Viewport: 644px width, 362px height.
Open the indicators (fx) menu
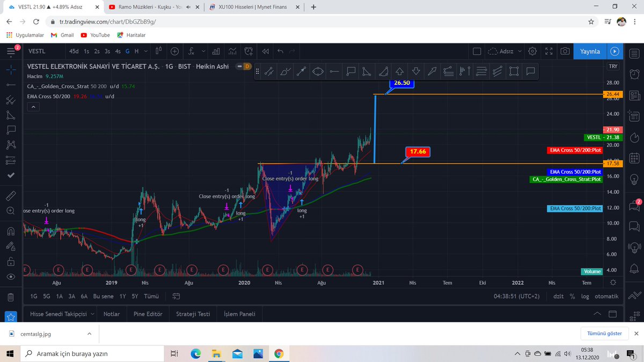tap(192, 51)
